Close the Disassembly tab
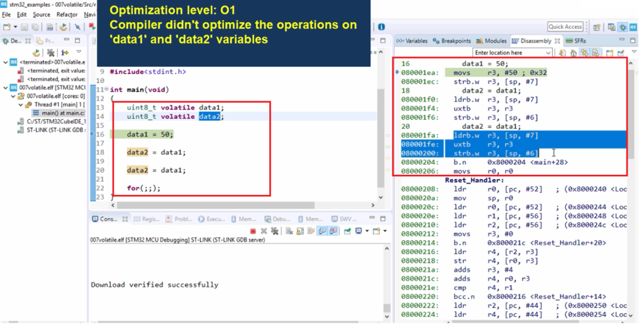This screenshot has height=324, width=644. coord(557,41)
